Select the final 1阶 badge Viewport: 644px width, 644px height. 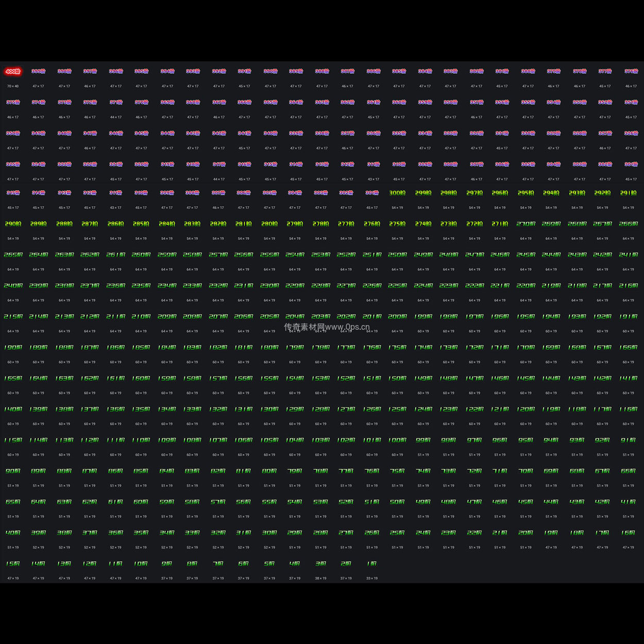click(371, 564)
